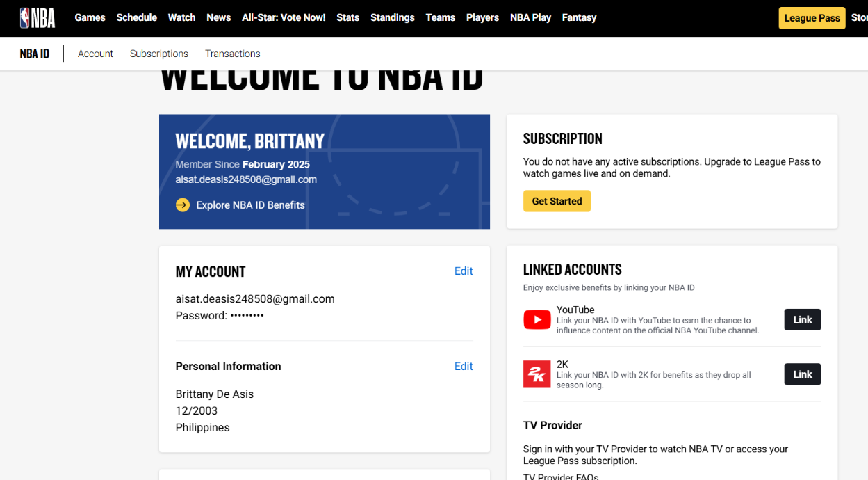Click the 2K label text

(563, 364)
